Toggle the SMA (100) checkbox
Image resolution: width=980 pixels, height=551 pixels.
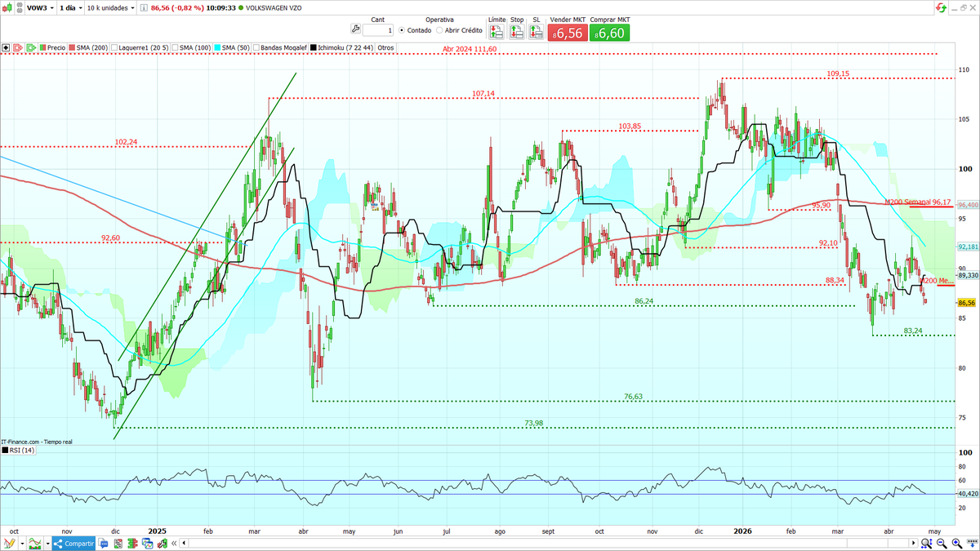pos(175,48)
